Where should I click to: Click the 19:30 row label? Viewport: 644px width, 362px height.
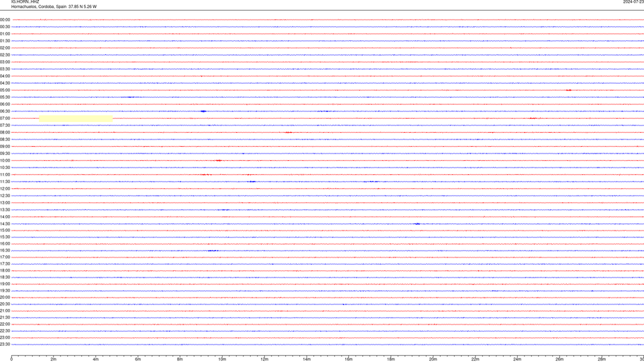click(x=5, y=290)
